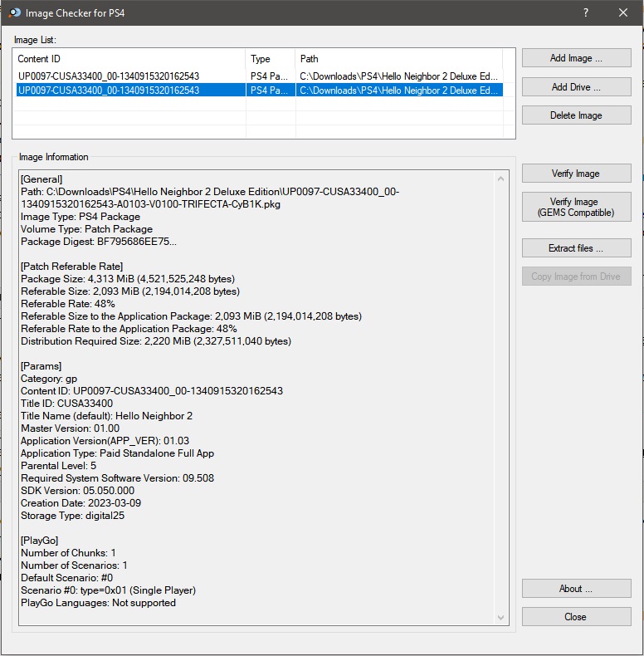The image size is (644, 656).
Task: Click the 'Creation Date: 2023-03-09' line
Action: tap(81, 503)
